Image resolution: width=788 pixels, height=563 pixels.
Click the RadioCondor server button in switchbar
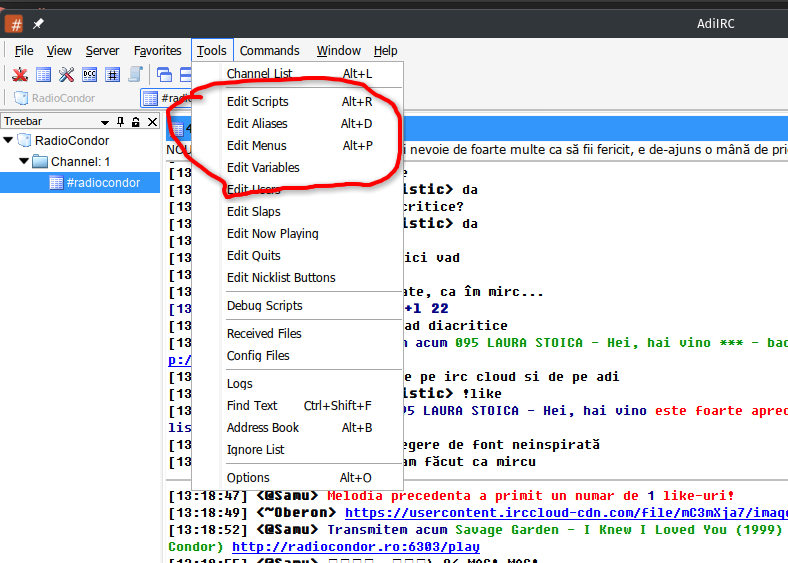[54, 98]
